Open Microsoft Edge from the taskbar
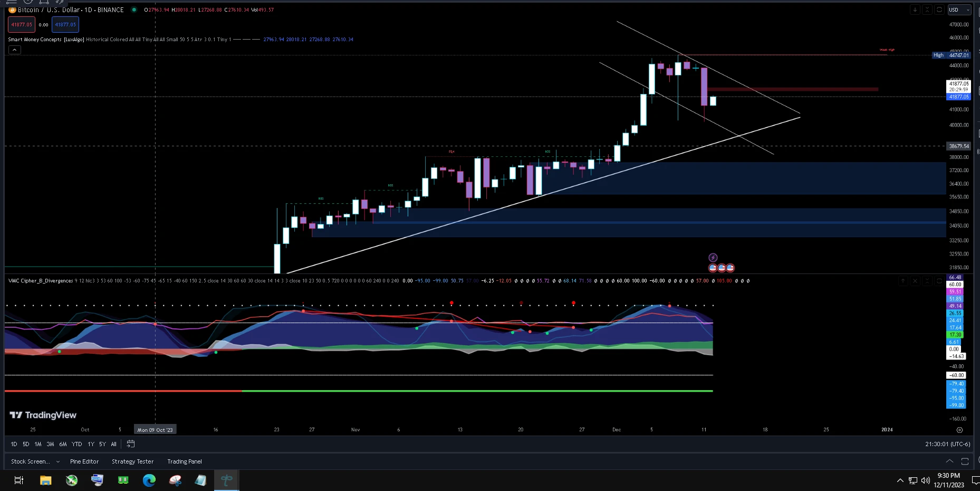 click(x=149, y=480)
